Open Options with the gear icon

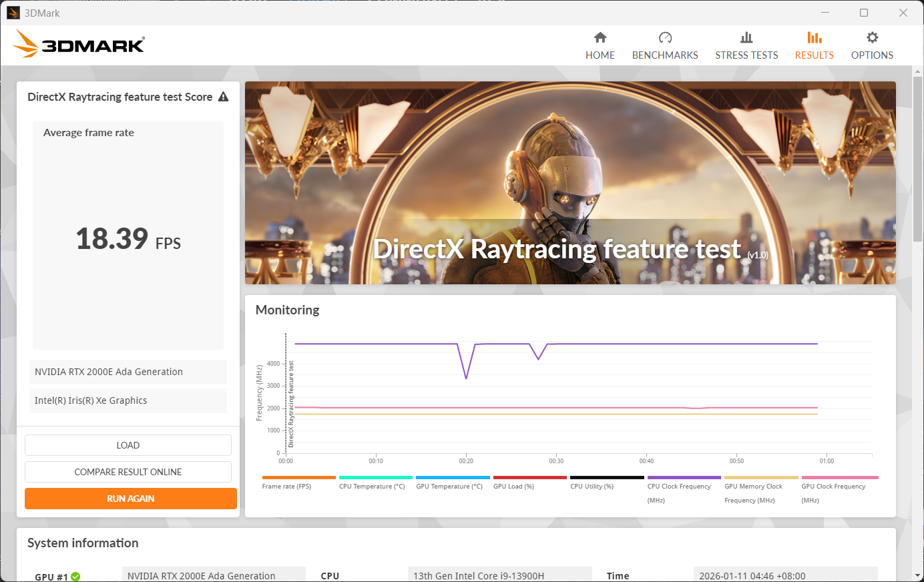tap(872, 38)
